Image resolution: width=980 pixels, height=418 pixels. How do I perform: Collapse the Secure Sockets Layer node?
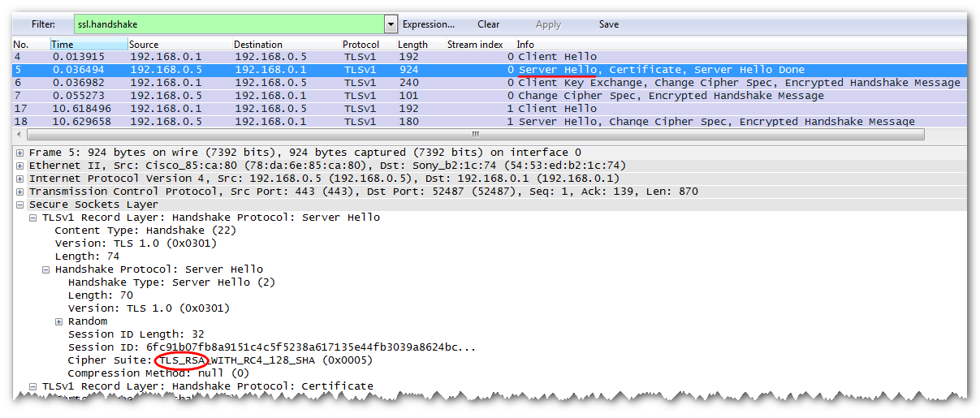[20, 205]
